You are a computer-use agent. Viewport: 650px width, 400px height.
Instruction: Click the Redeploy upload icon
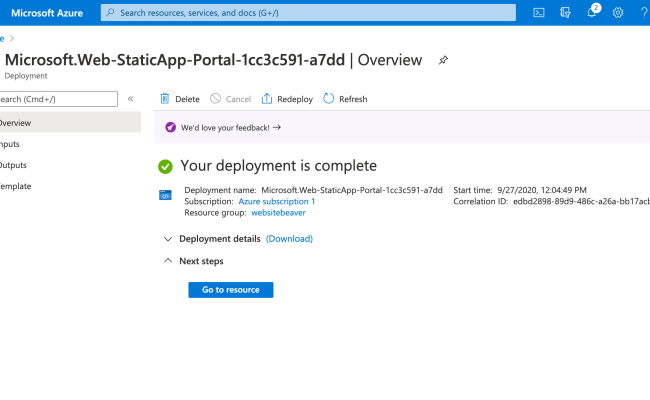tap(267, 99)
